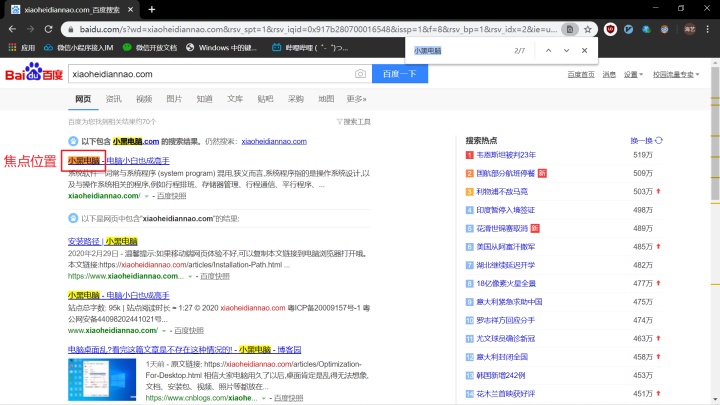The height and width of the screenshot is (405, 720).
Task: Expand the 更多» tab menu
Action: click(x=356, y=99)
